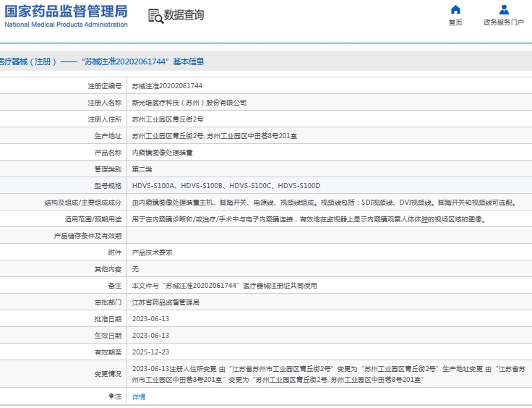532x408 pixels.
Task: Select other content value 无
Action: tap(135, 269)
